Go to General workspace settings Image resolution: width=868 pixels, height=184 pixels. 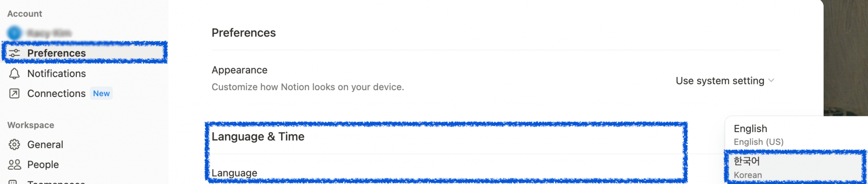pyautogui.click(x=45, y=144)
